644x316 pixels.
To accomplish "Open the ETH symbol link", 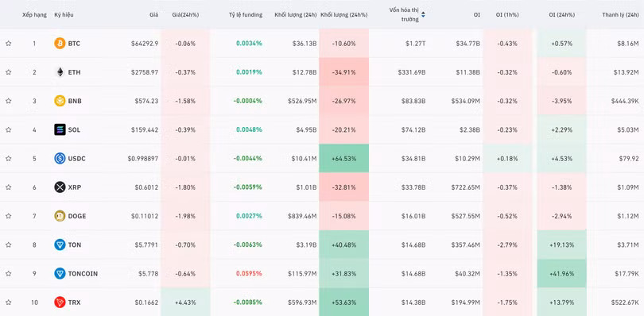I will pos(75,71).
